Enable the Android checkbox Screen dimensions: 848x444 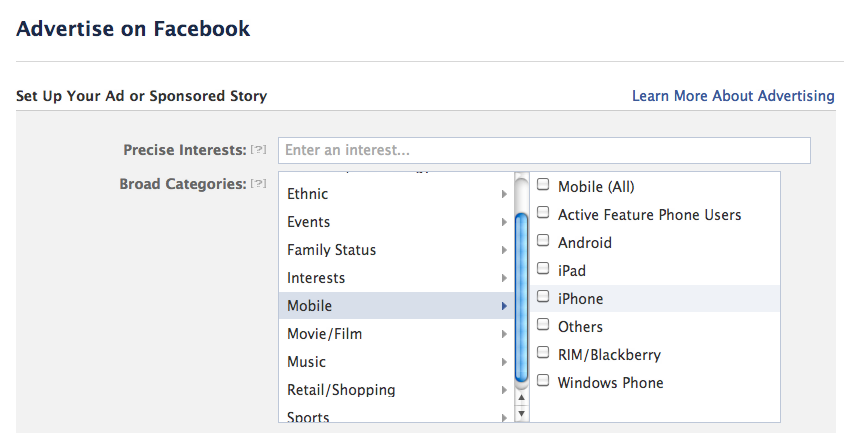[x=543, y=241]
